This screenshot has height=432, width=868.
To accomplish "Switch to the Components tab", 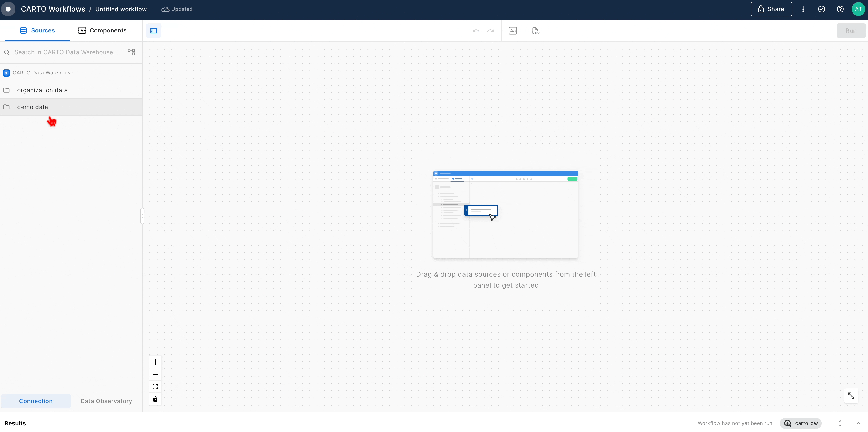I will (x=102, y=30).
